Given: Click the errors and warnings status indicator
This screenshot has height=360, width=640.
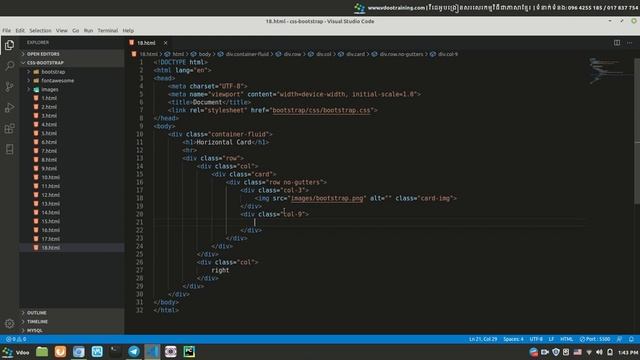Looking at the screenshot, I should pos(16,339).
